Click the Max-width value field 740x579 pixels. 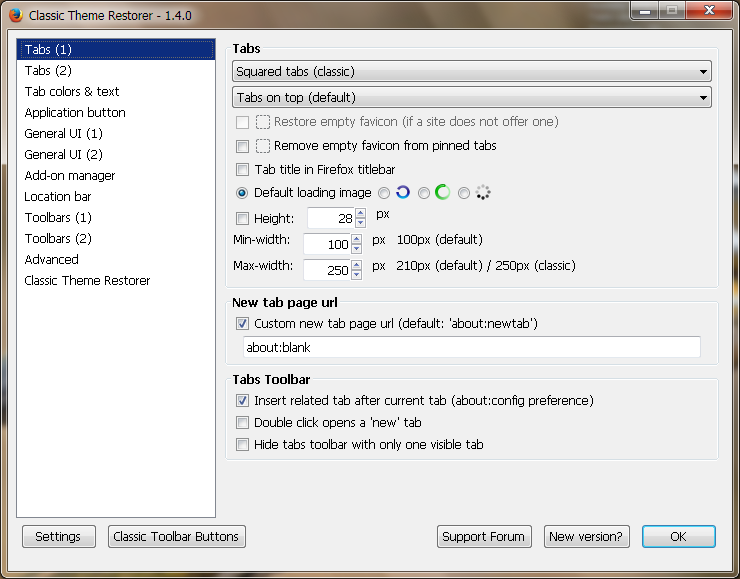coord(328,270)
